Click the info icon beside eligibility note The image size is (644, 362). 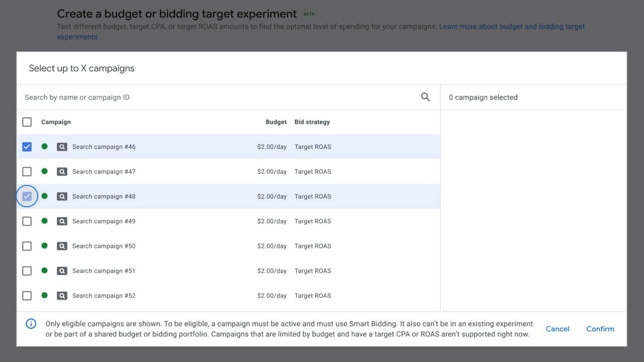[31, 323]
